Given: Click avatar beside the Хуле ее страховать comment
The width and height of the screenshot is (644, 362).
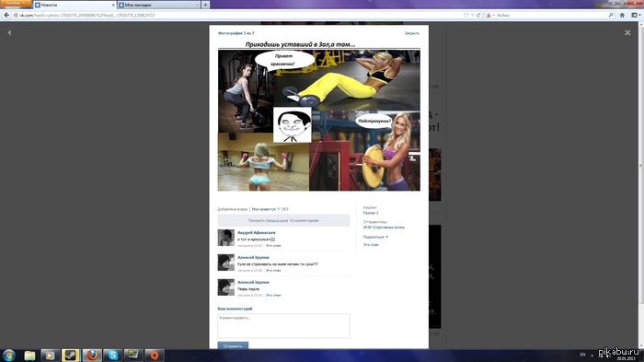Looking at the screenshot, I should [226, 263].
